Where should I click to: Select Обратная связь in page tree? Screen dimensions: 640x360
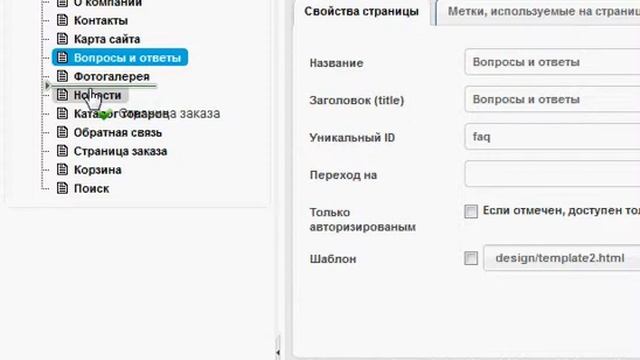click(118, 133)
